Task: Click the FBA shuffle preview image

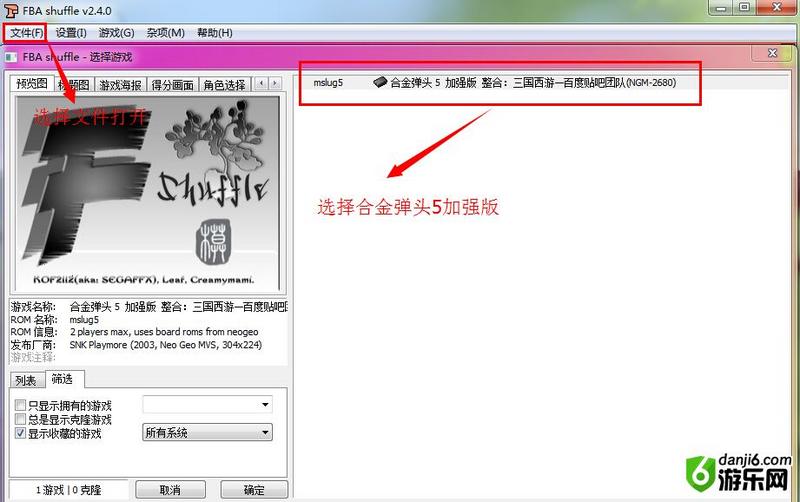Action: coord(147,193)
